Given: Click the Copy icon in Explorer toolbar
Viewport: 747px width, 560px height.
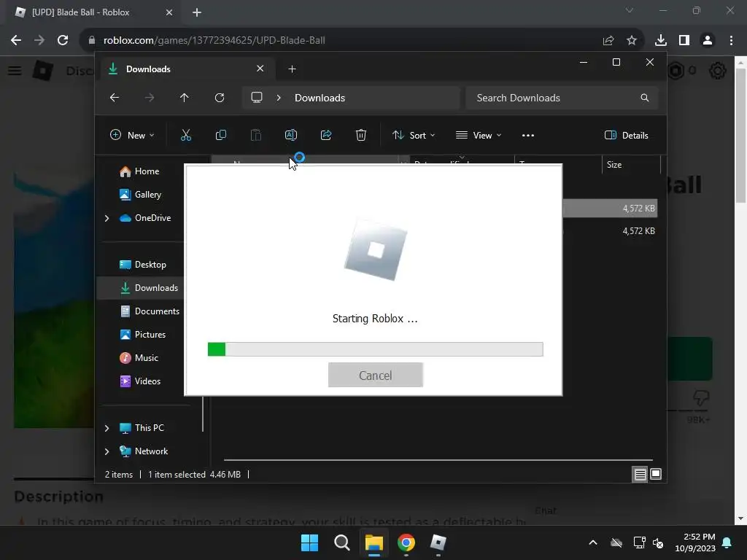Looking at the screenshot, I should tap(220, 135).
